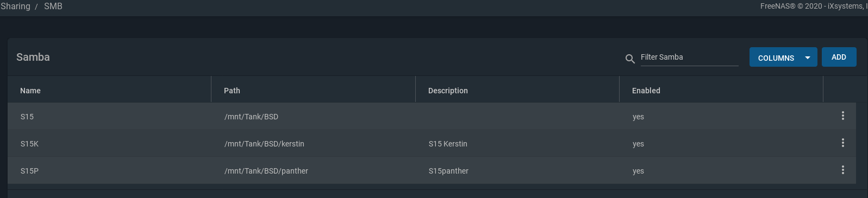
Task: Focus the Filter Samba input field
Action: click(689, 57)
